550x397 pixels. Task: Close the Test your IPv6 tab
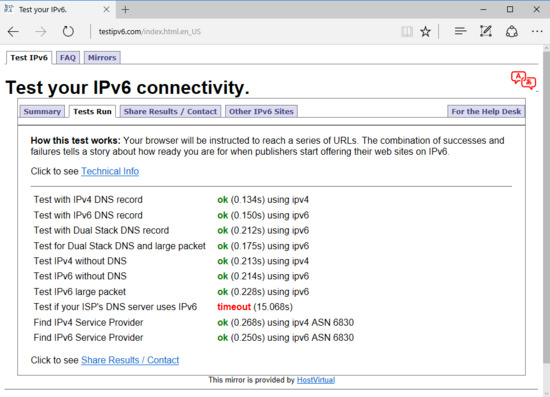106,10
